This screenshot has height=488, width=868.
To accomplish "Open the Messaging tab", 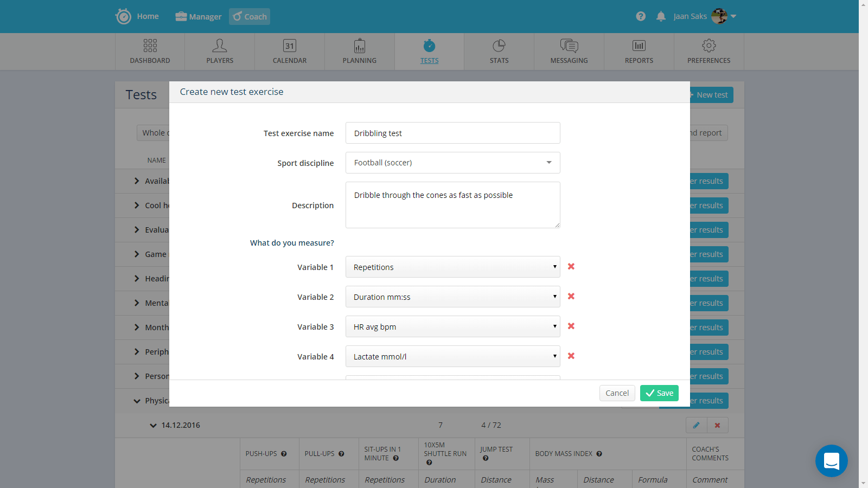I will [x=569, y=52].
